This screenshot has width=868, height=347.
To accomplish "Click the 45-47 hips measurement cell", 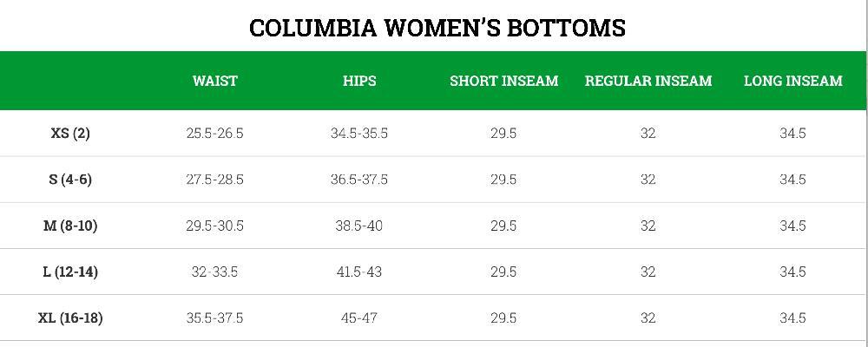I will tap(359, 318).
